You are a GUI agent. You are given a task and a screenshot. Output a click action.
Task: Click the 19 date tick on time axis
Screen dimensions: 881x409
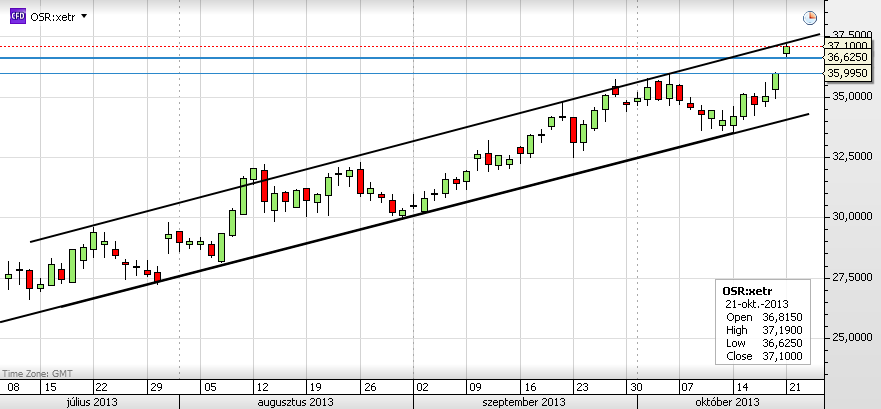coord(316,387)
